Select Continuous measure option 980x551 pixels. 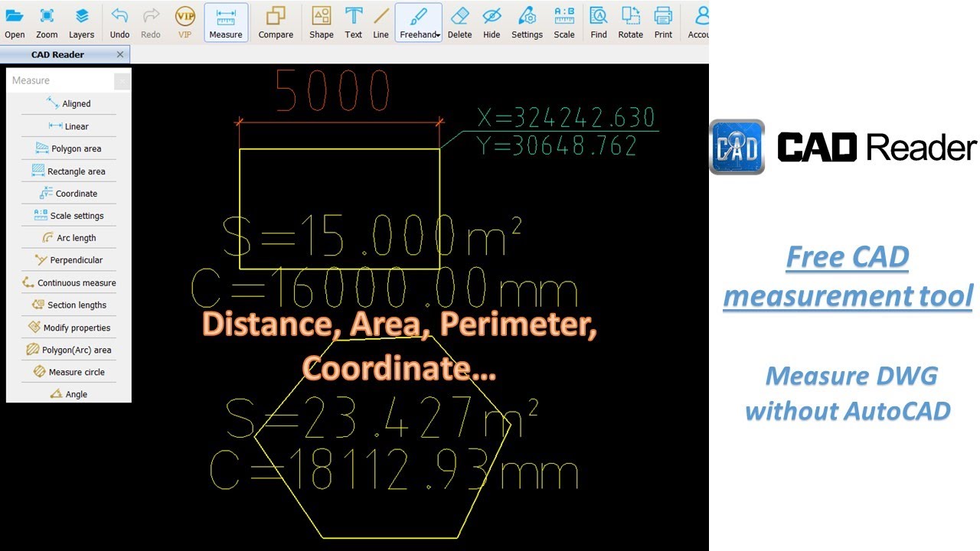69,283
